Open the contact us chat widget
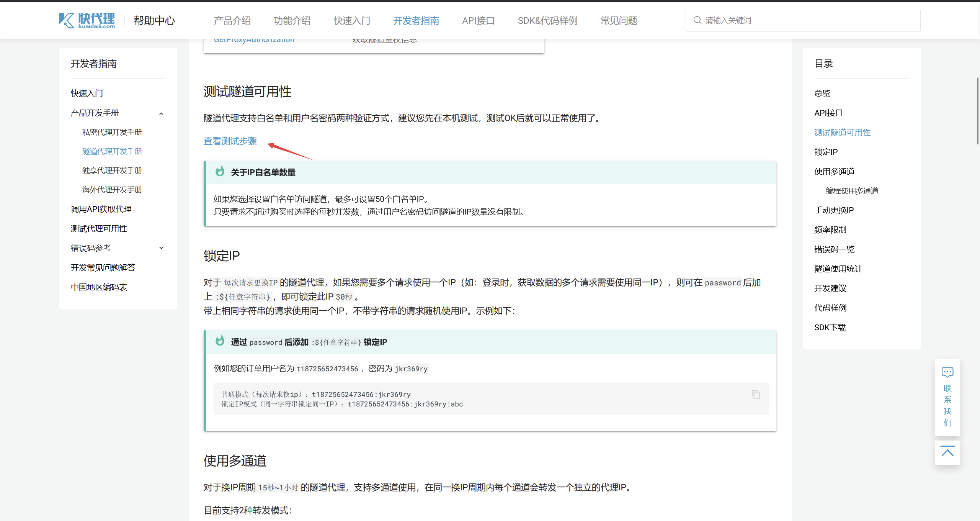Screen dimensions: 980x521 click(947, 397)
